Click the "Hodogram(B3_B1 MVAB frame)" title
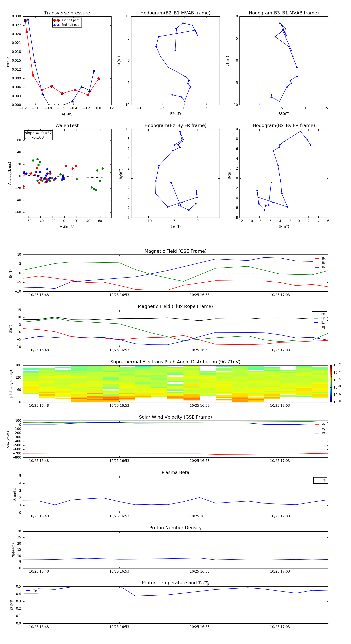 click(x=284, y=13)
